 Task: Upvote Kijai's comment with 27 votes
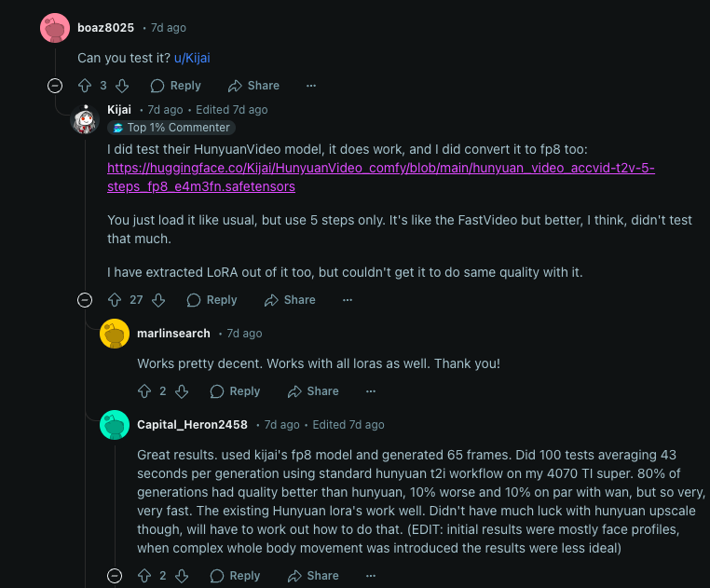coord(115,300)
